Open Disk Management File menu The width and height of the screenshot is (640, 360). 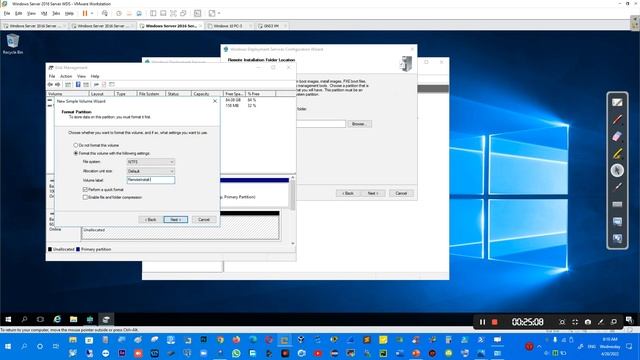52,76
